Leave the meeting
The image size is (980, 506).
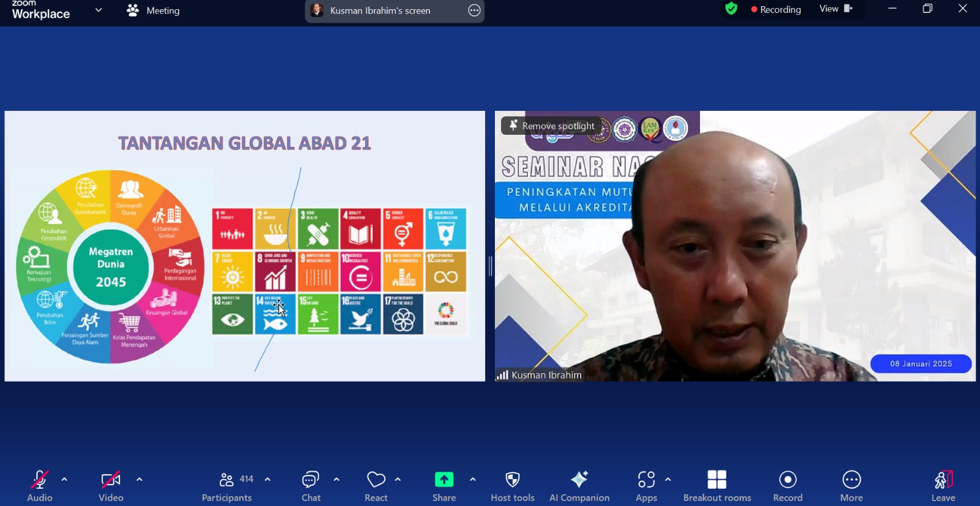943,486
